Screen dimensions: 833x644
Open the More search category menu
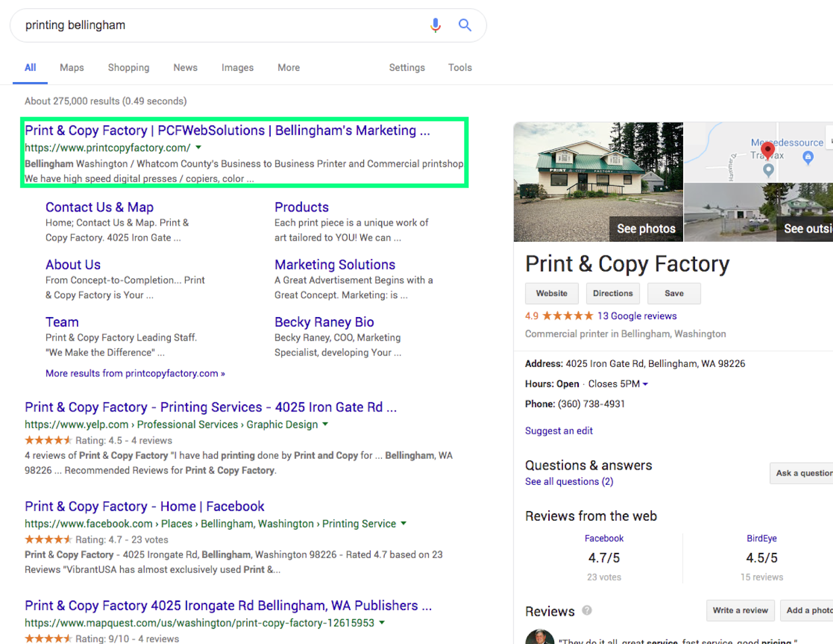288,68
